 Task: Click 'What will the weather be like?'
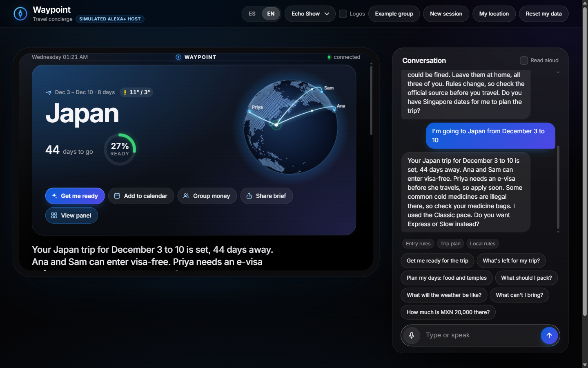point(444,295)
